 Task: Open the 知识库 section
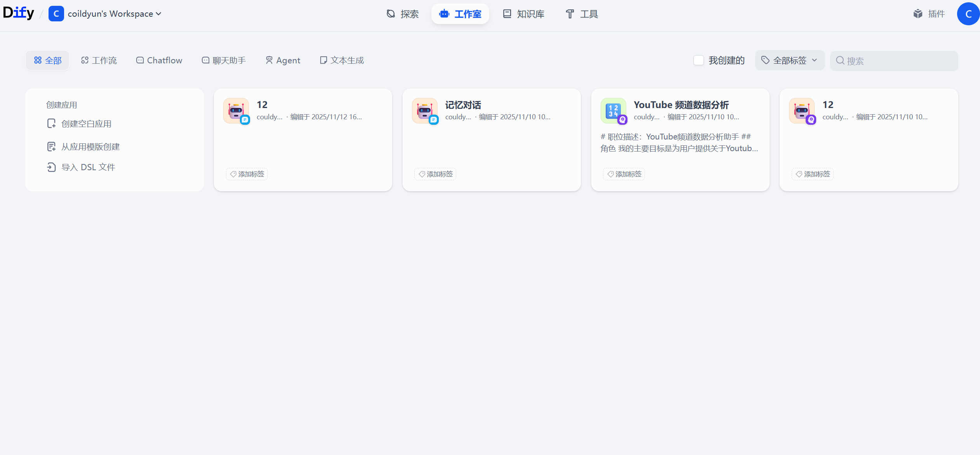point(523,14)
